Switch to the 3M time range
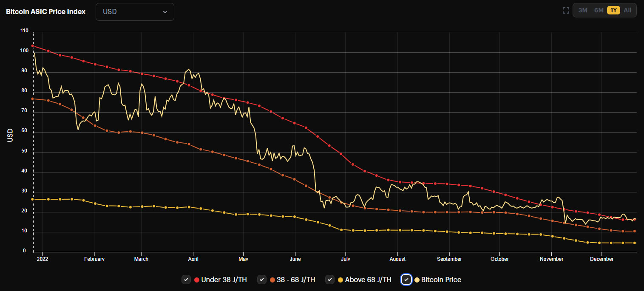Image resolution: width=644 pixels, height=291 pixels. point(583,10)
